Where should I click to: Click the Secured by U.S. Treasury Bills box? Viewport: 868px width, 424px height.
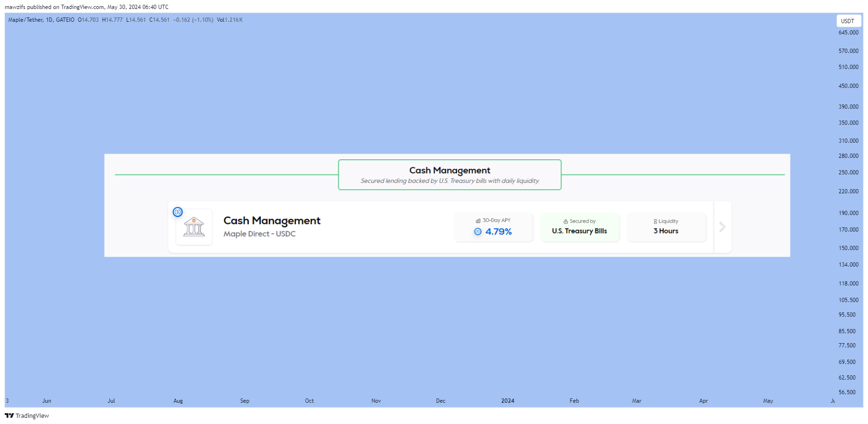579,227
